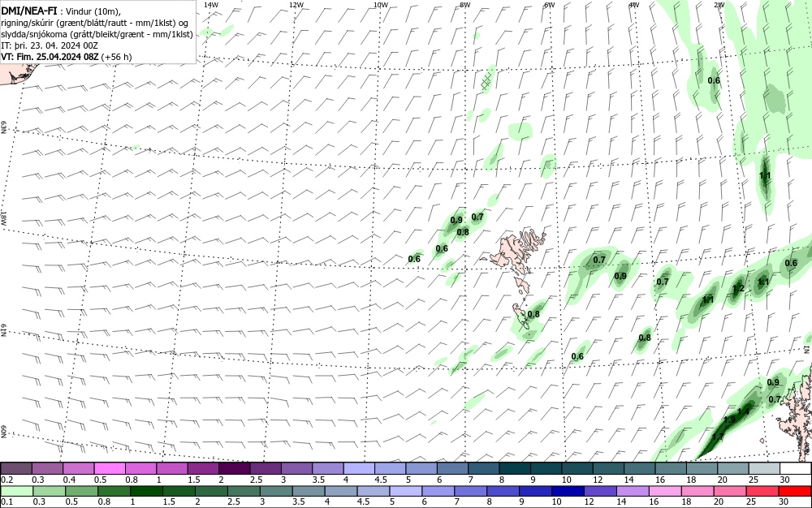
Task: Click the 4W longitude label
Action: tap(634, 5)
